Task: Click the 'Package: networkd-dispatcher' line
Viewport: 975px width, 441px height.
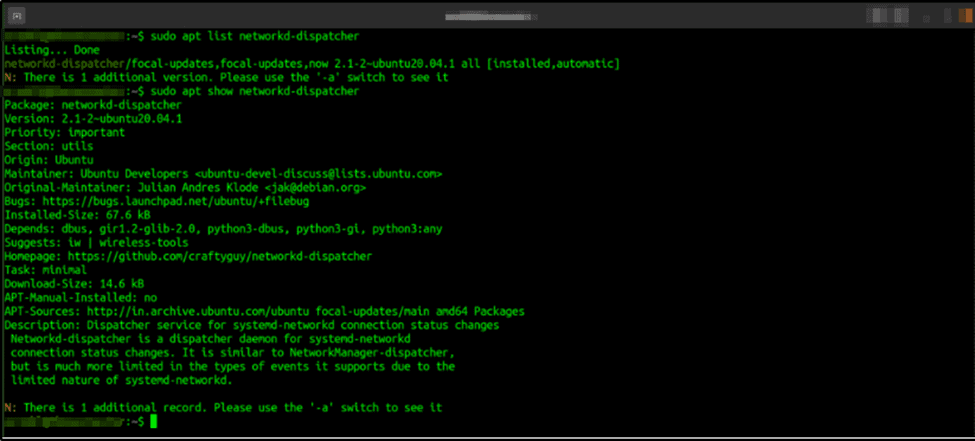Action: click(x=93, y=105)
